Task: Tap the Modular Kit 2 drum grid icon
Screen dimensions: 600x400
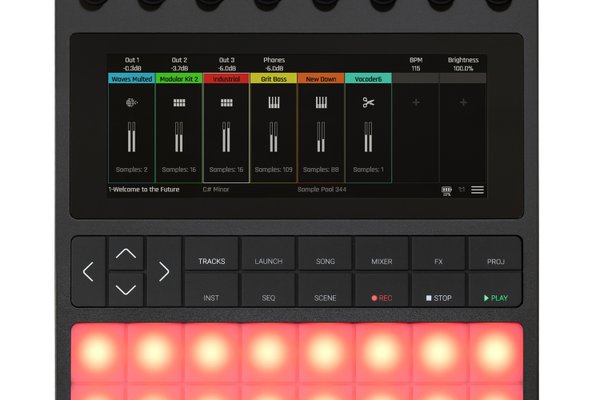Action: point(179,103)
